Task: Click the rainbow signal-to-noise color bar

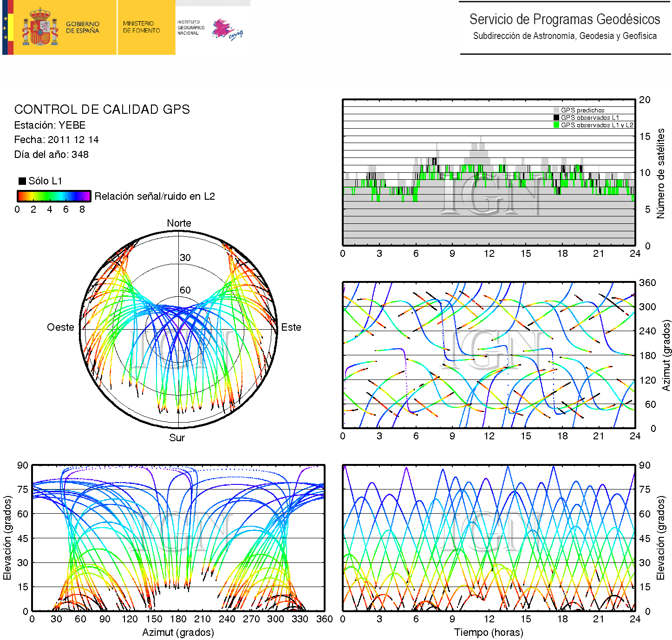Action: coord(54,196)
